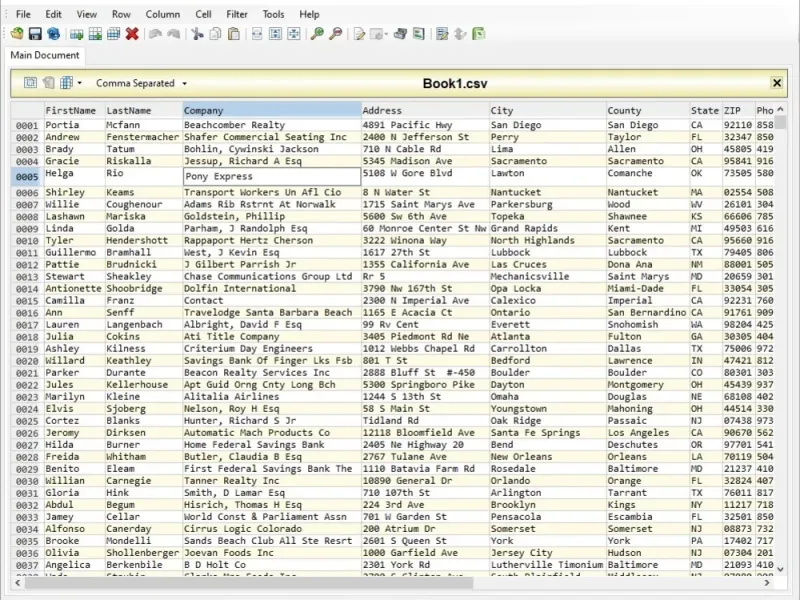This screenshot has width=800, height=600.
Task: Click the magnifier zoom out icon
Action: click(336, 34)
